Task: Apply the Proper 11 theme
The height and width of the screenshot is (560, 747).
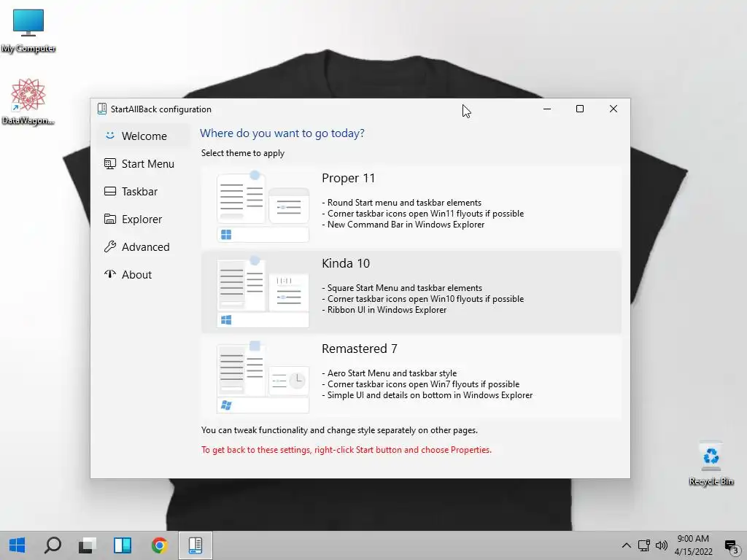Action: pyautogui.click(x=411, y=207)
